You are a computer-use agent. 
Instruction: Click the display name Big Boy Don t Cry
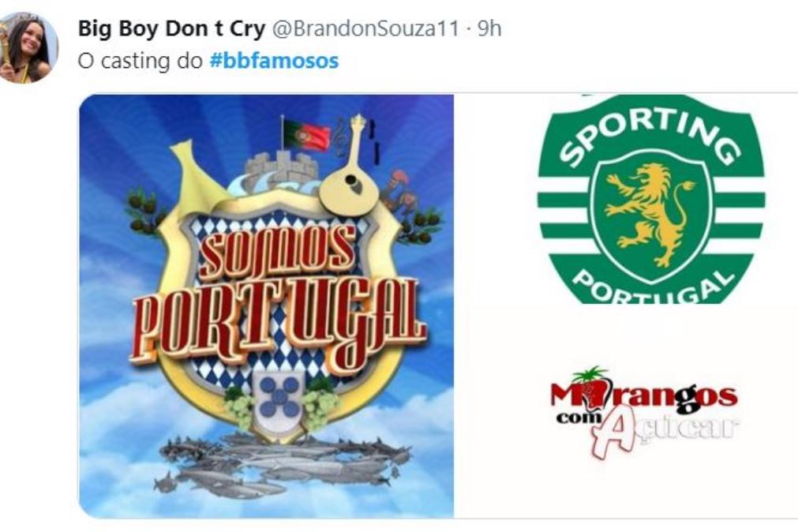(x=171, y=28)
